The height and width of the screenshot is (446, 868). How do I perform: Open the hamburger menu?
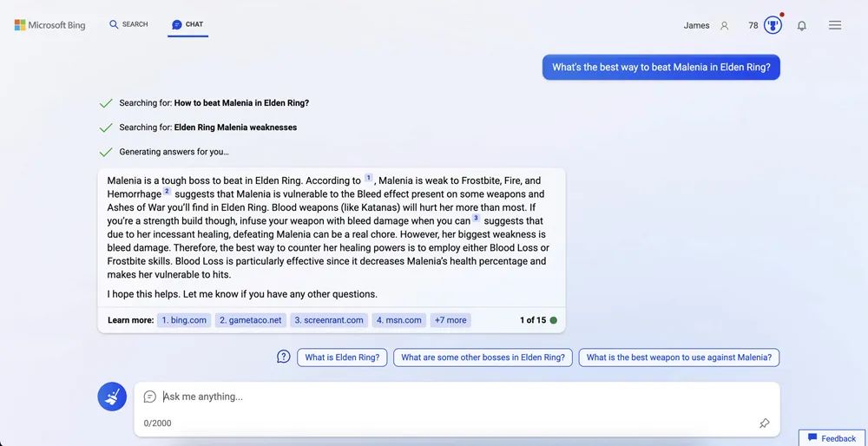(x=835, y=25)
